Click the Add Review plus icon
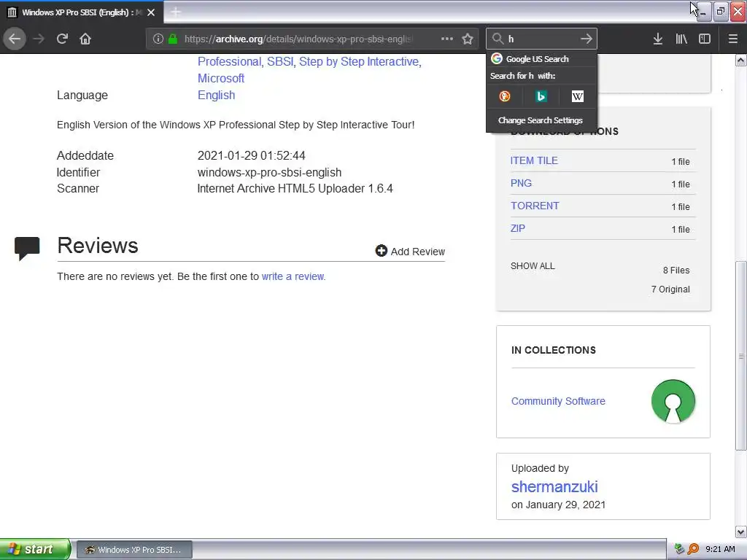 [x=381, y=251]
